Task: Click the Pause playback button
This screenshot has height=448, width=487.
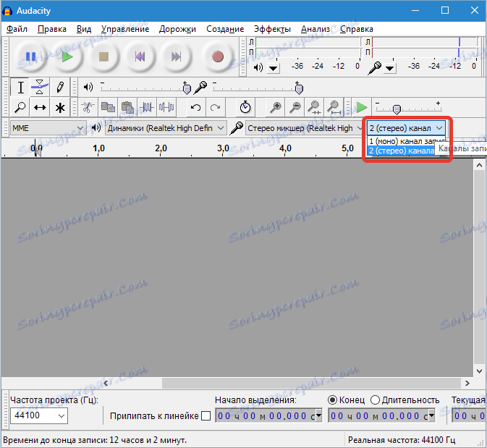Action: 30,57
